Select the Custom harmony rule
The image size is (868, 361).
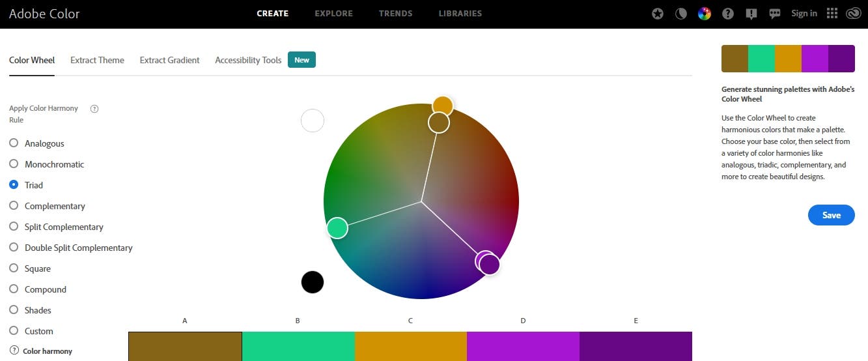(x=14, y=331)
